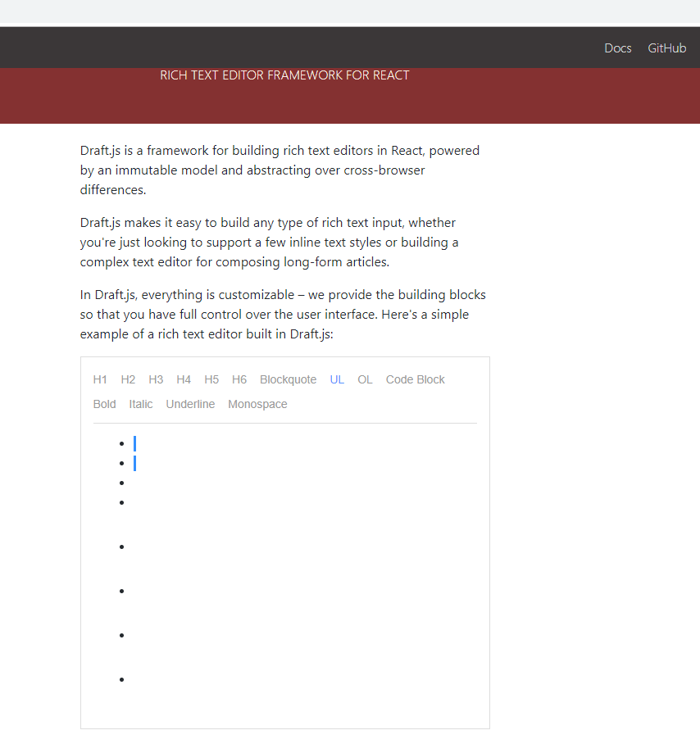The height and width of the screenshot is (753, 700).
Task: Apply H3 heading style
Action: point(156,379)
